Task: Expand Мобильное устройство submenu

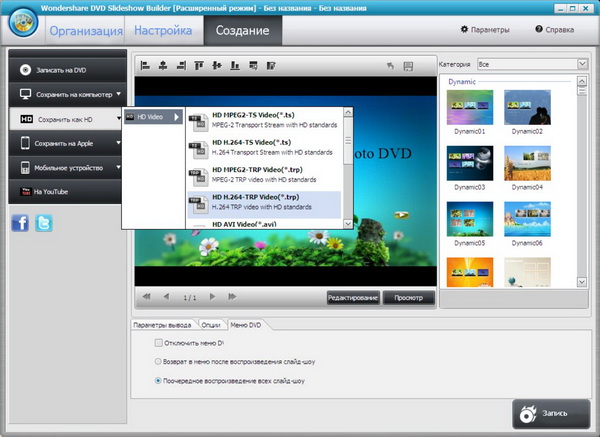Action: [x=65, y=167]
